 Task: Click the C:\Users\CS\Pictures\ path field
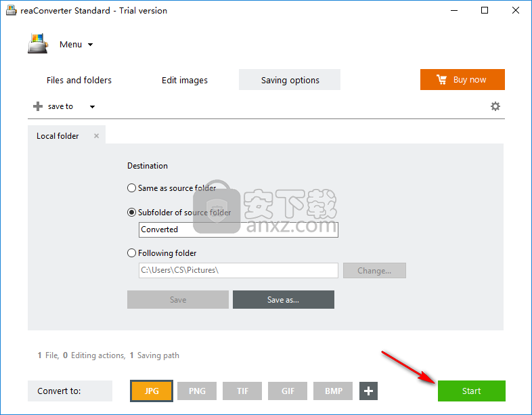(x=238, y=270)
